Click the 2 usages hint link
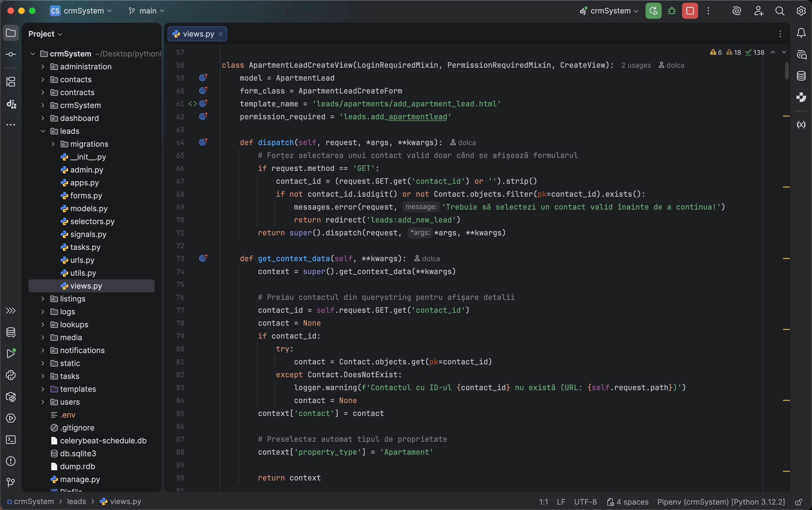The image size is (812, 510). [x=635, y=65]
